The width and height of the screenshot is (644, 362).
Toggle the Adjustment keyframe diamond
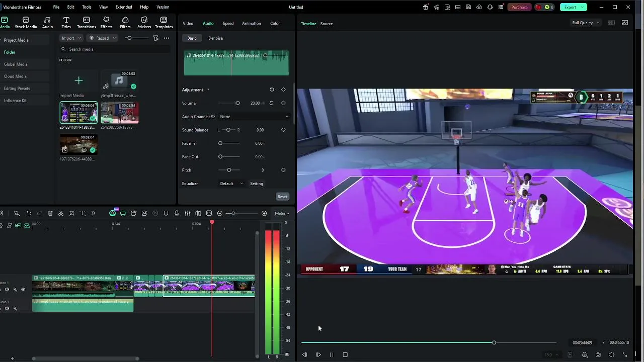(x=283, y=89)
